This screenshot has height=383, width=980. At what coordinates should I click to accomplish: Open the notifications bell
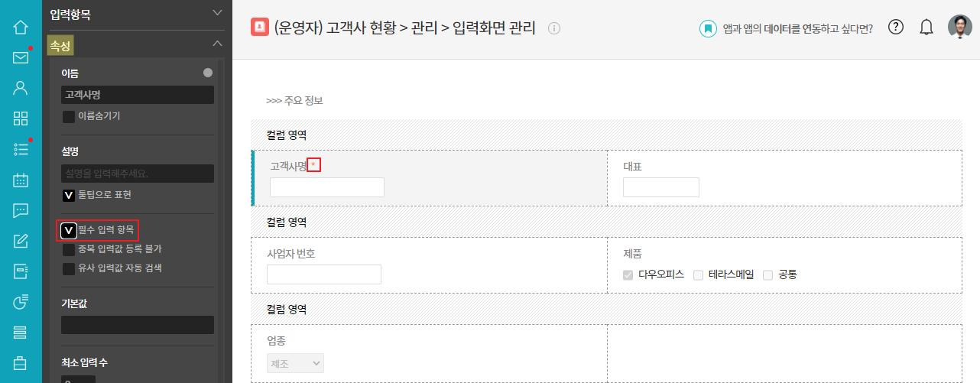point(926,28)
